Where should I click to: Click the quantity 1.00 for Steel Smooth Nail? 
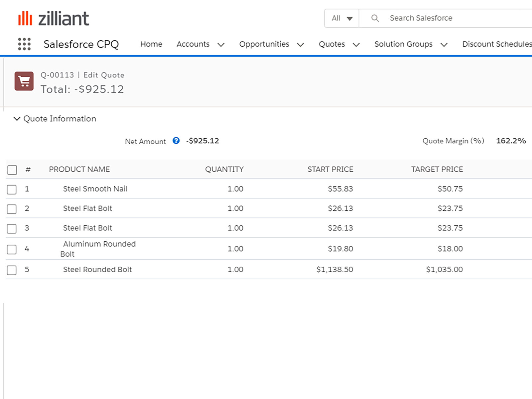pyautogui.click(x=235, y=189)
